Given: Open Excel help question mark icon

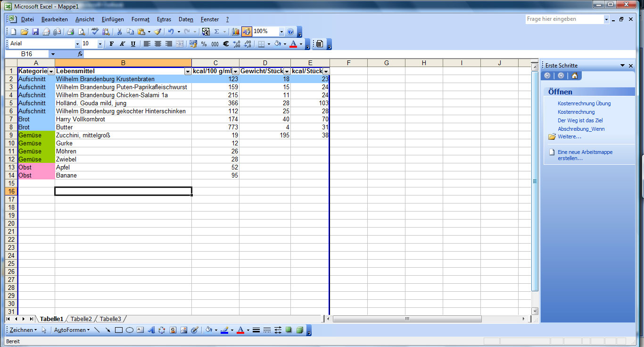Looking at the screenshot, I should pyautogui.click(x=290, y=32).
